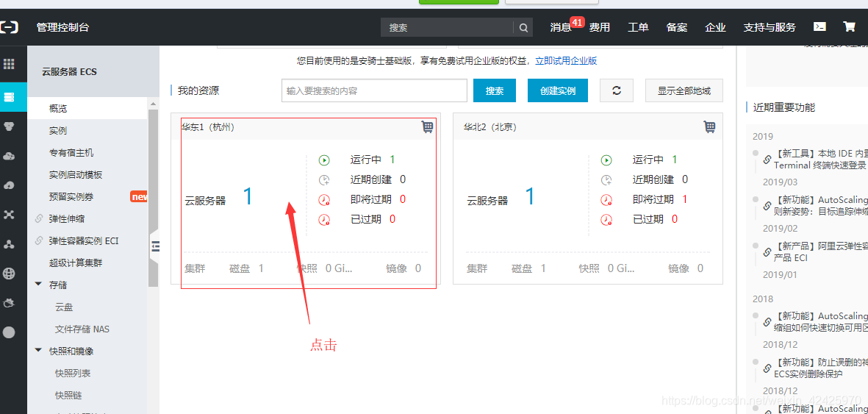Open the 支持与服务 menu
The height and width of the screenshot is (414, 868).
pos(770,27)
